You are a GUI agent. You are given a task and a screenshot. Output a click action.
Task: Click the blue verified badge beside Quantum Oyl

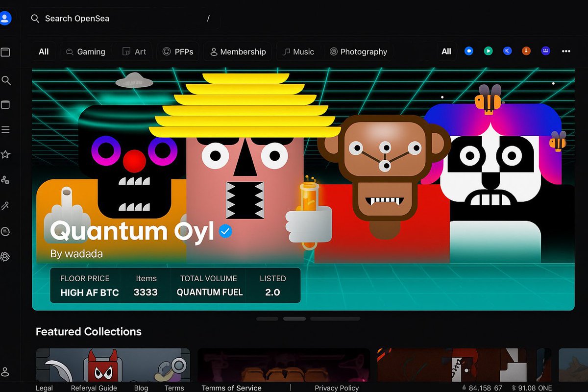tap(225, 231)
